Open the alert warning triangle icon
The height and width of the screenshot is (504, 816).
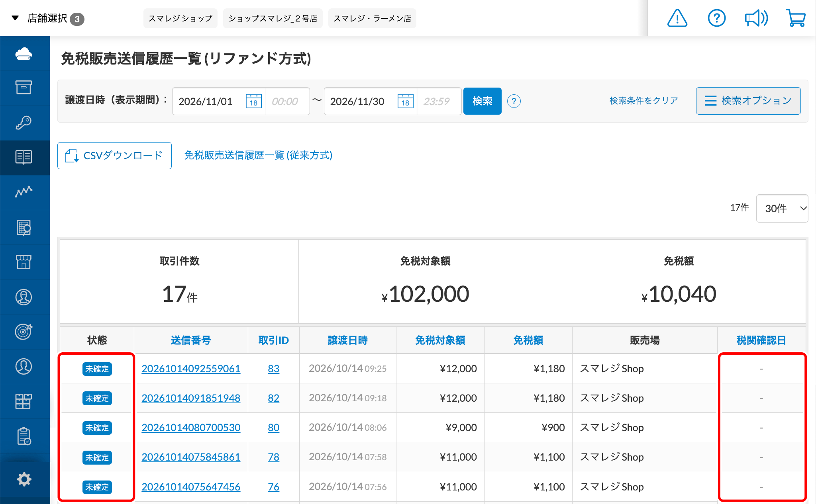pos(677,18)
